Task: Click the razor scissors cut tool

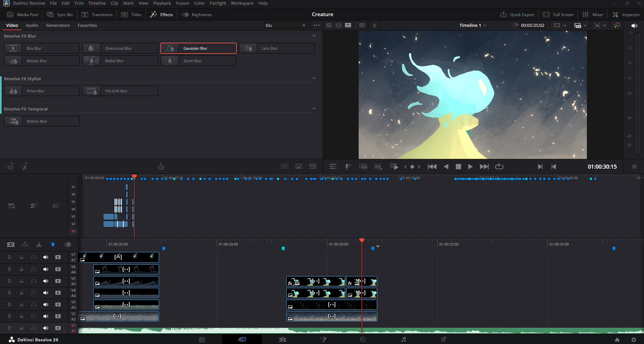Action: tap(39, 245)
